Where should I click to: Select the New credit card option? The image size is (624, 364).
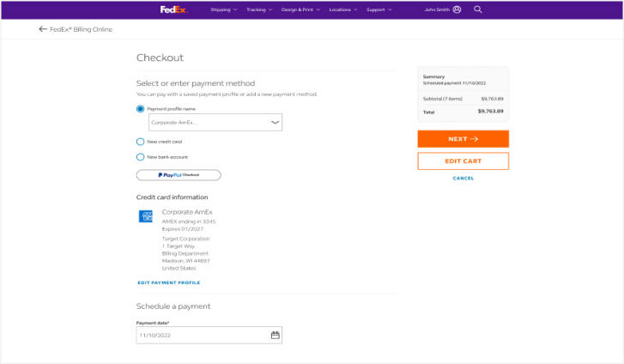(x=141, y=142)
